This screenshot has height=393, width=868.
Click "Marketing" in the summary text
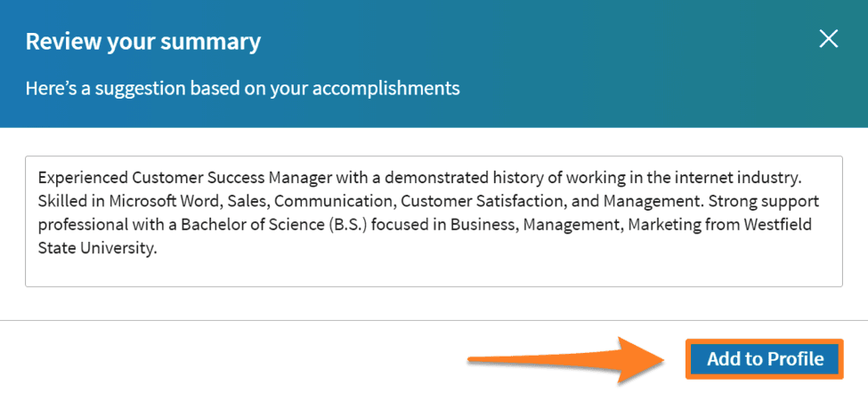click(x=663, y=224)
